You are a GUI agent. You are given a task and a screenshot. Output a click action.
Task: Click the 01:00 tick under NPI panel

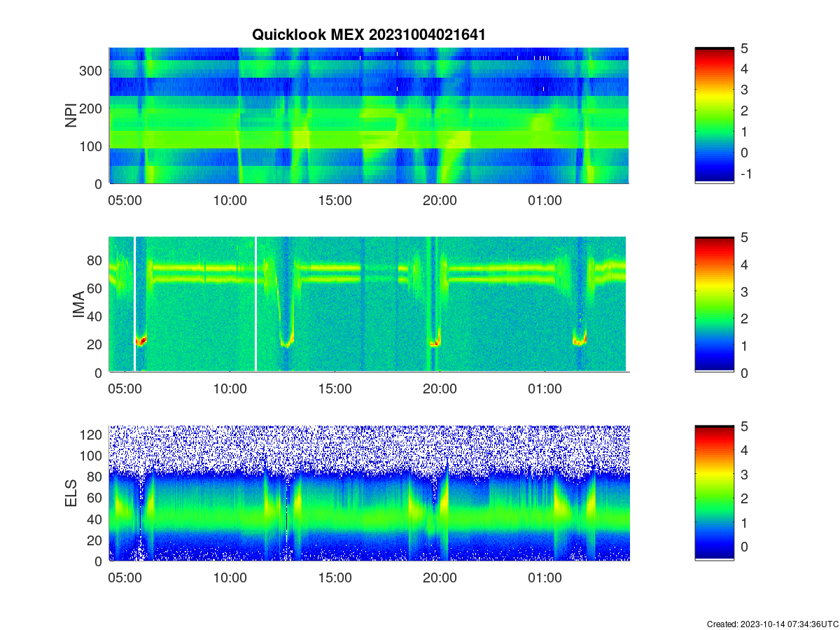[545, 200]
